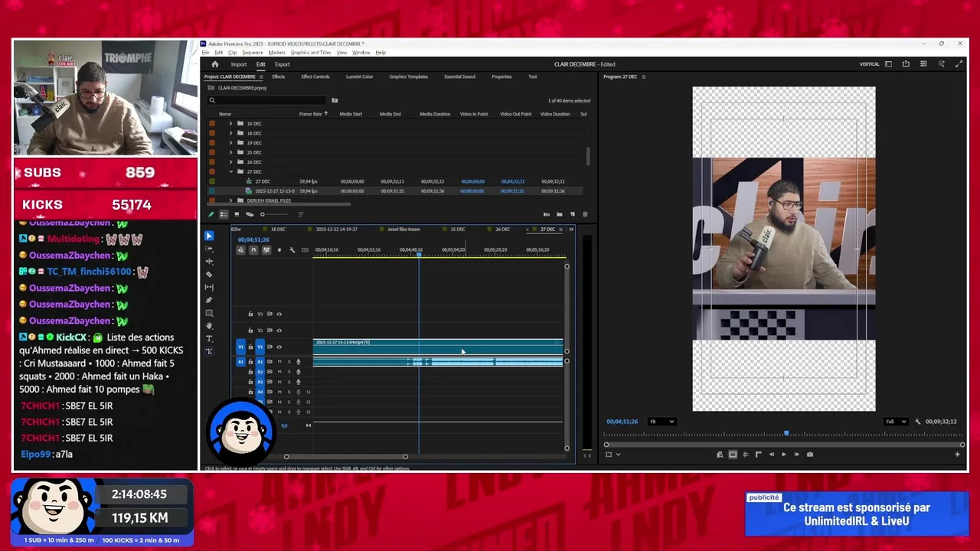Screen dimensions: 980x551
Task: Click Play in Program monitor
Action: [x=783, y=455]
